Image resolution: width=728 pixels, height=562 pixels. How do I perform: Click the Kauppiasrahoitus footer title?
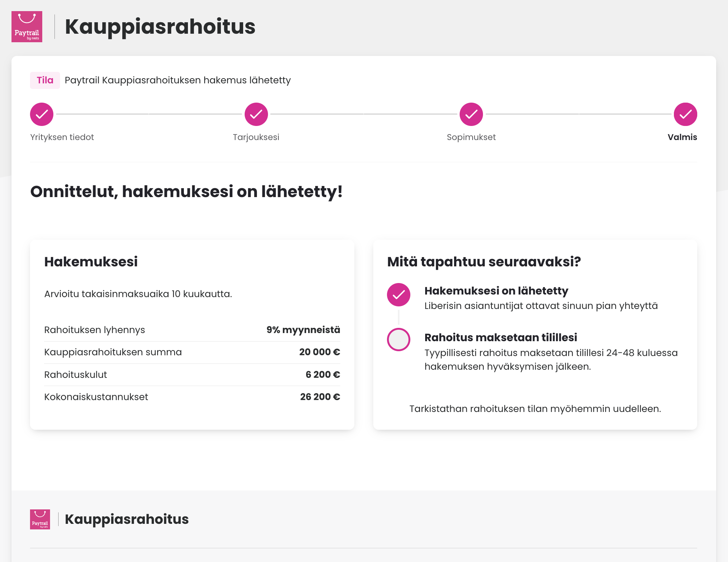127,519
